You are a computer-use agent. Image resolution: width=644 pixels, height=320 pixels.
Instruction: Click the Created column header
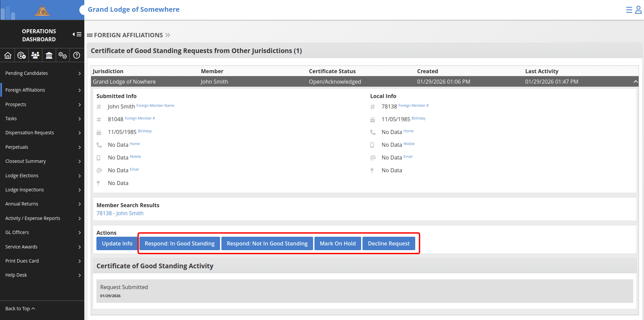click(x=428, y=71)
